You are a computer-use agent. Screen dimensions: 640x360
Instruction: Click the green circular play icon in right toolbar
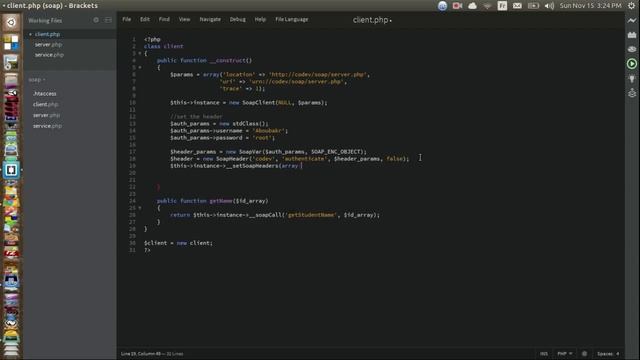pyautogui.click(x=632, y=64)
